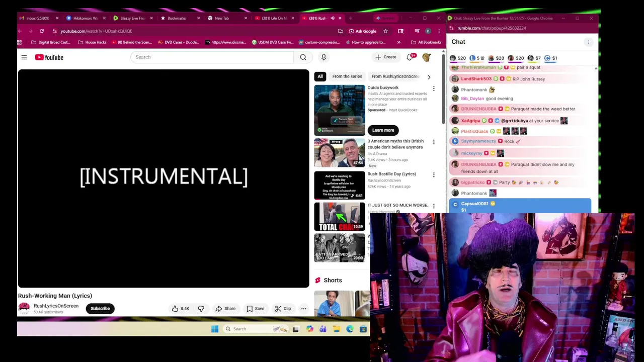The height and width of the screenshot is (362, 644).
Task: Open the Windows Start button
Action: (215, 329)
